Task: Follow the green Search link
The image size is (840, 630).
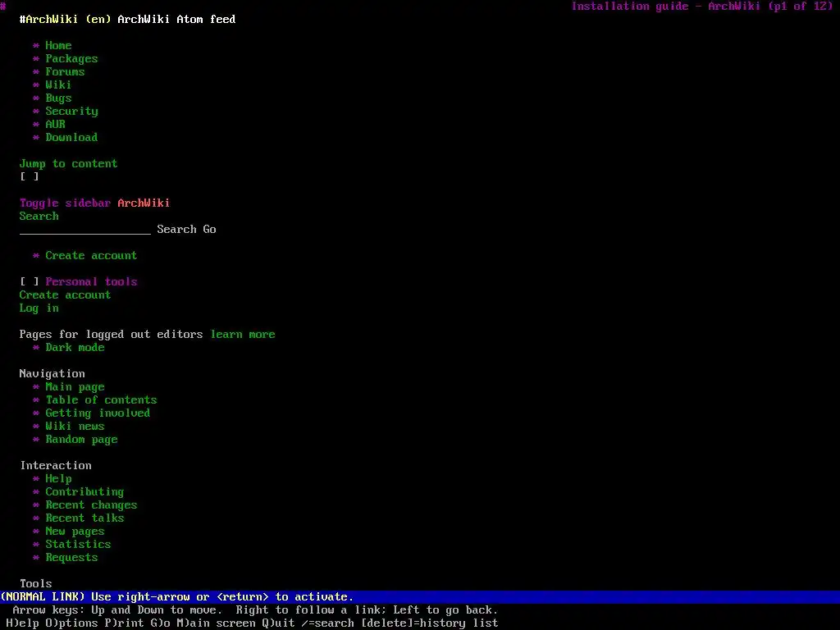Action: (39, 216)
